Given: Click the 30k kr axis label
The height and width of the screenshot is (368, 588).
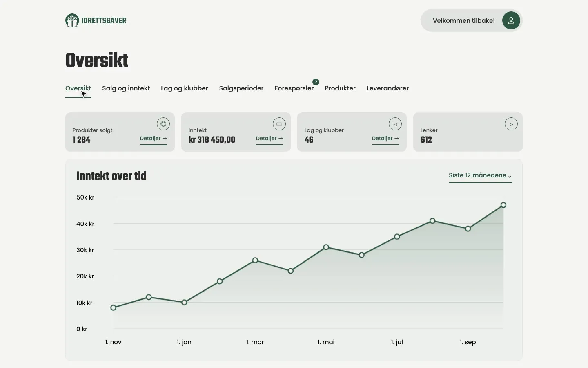Looking at the screenshot, I should point(85,250).
